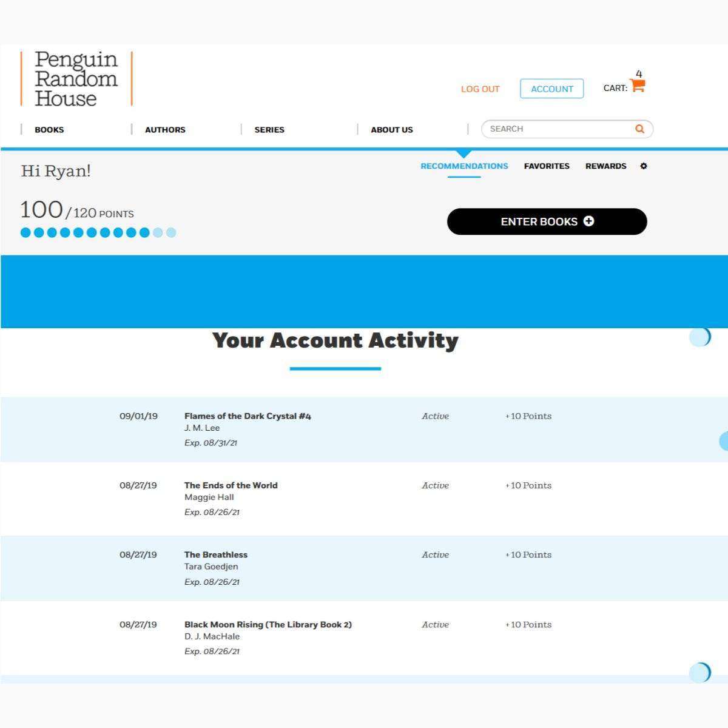Open the Account button
Image resolution: width=728 pixels, height=728 pixels.
click(x=551, y=89)
